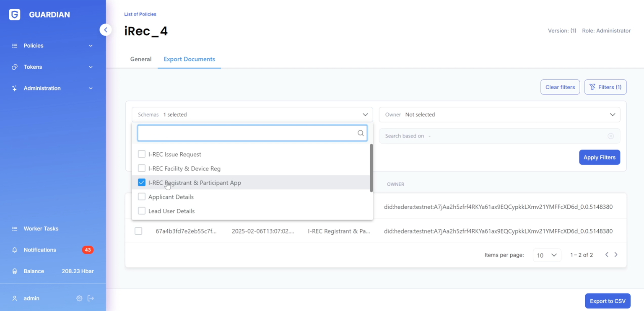Check the I-REC Issue Request checkbox

[142, 154]
